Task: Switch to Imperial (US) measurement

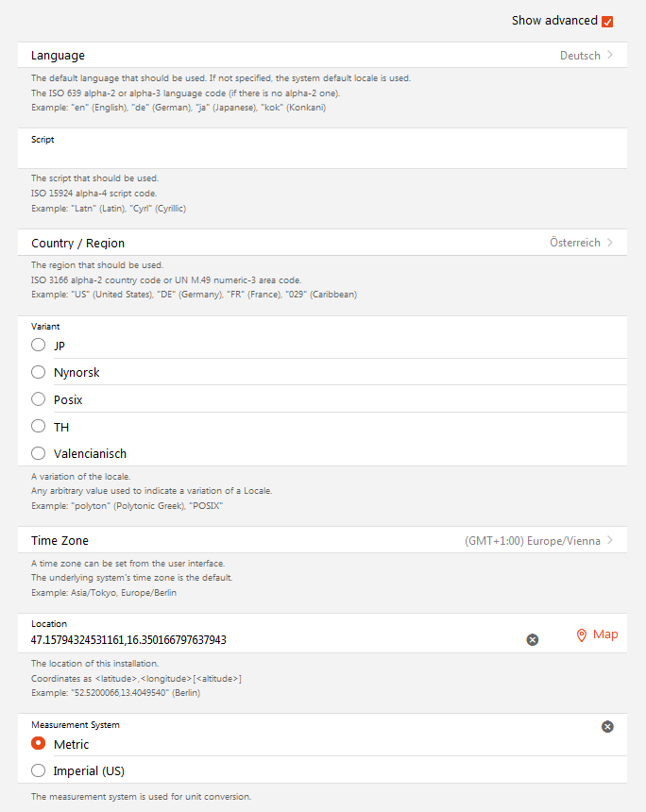Action: pyautogui.click(x=39, y=770)
